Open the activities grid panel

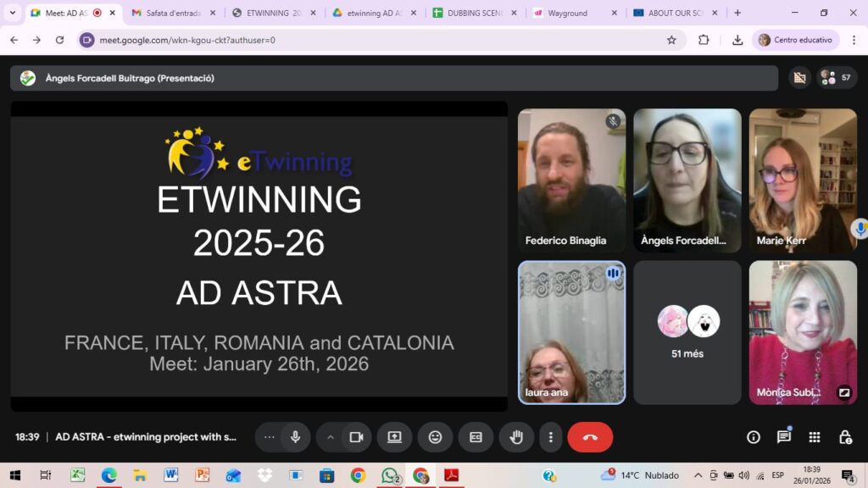815,437
